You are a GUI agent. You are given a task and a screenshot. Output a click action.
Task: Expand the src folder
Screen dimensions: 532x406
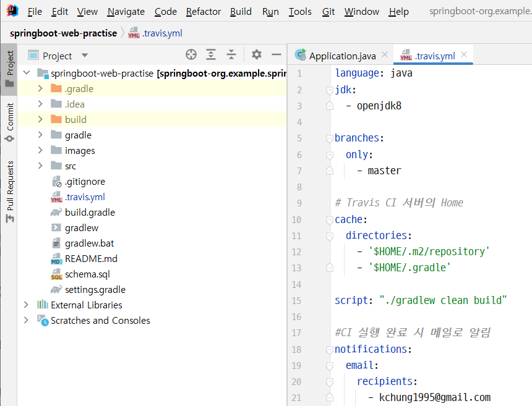[40, 166]
